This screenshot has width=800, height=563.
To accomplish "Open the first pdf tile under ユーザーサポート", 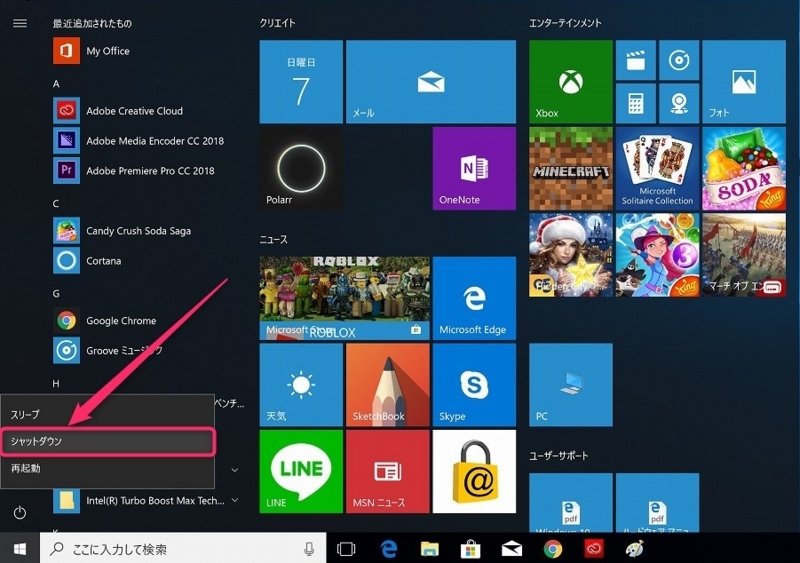I will click(x=571, y=502).
